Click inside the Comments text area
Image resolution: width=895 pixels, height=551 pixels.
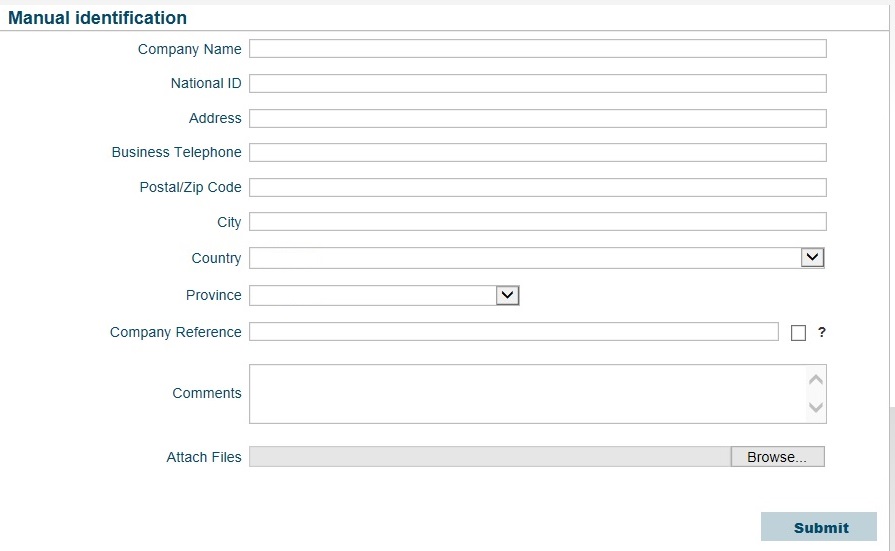(527, 394)
